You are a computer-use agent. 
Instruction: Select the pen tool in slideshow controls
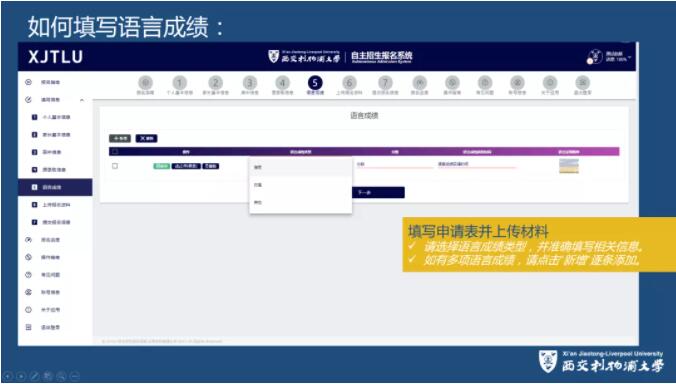point(34,376)
